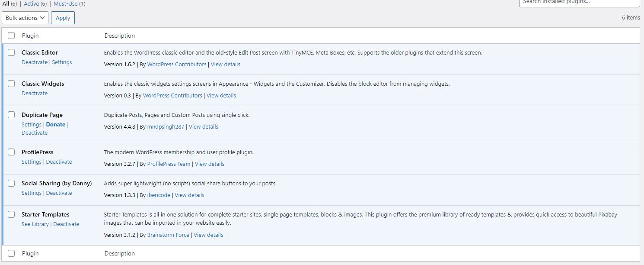Click the bottom Plugin column footer label
The image size is (644, 265).
(30, 253)
